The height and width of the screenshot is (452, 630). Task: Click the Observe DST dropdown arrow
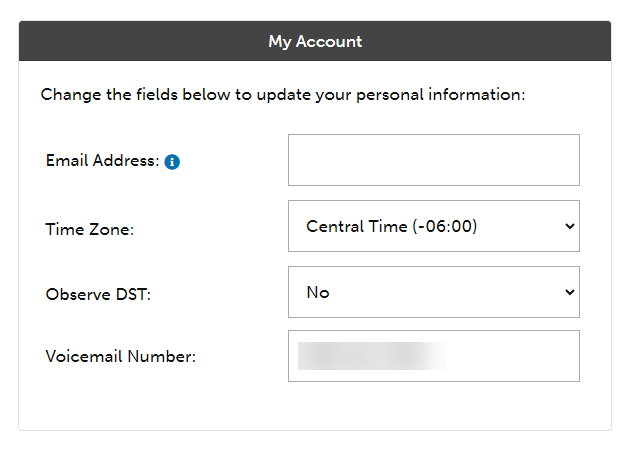pyautogui.click(x=570, y=292)
